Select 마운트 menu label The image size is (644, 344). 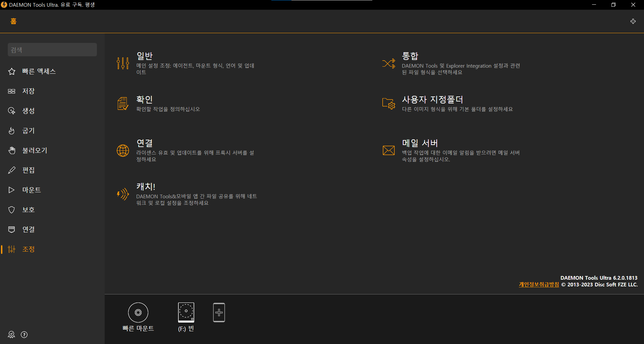pyautogui.click(x=32, y=190)
